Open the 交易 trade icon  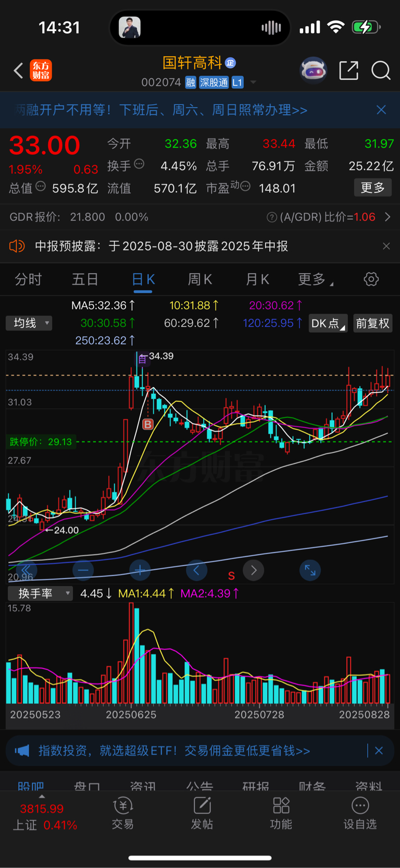point(123,813)
